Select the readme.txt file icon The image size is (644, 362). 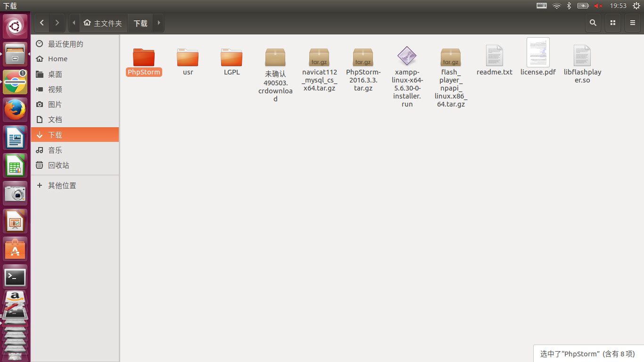coord(495,56)
